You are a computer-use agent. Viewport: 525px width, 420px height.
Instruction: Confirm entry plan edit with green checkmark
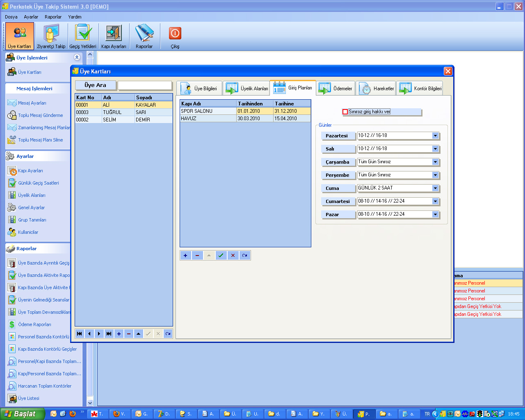[x=221, y=256]
